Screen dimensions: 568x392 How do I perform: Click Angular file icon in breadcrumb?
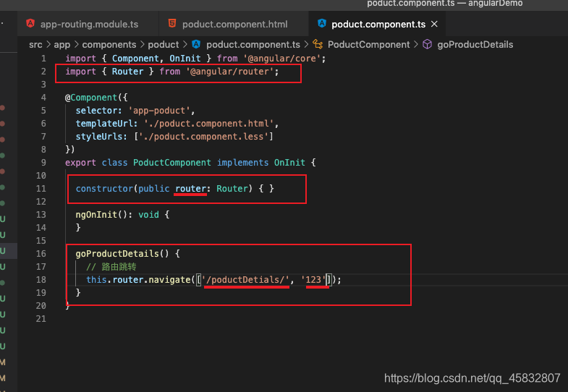[x=196, y=44]
